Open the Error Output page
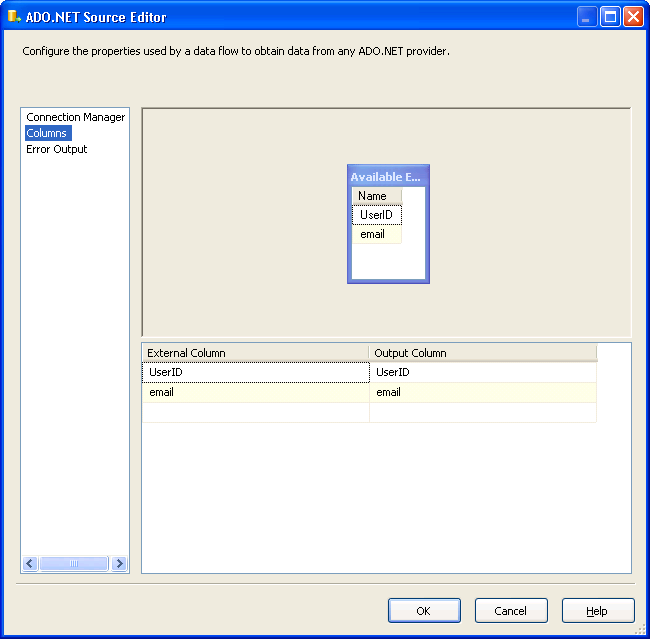This screenshot has height=639, width=650. pyautogui.click(x=56, y=149)
